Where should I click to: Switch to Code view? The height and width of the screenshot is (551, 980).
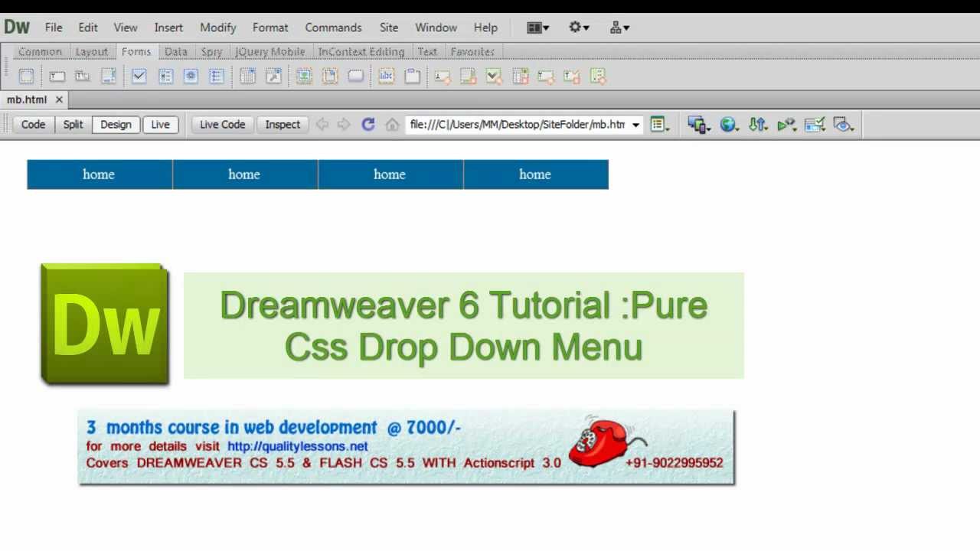pyautogui.click(x=33, y=125)
